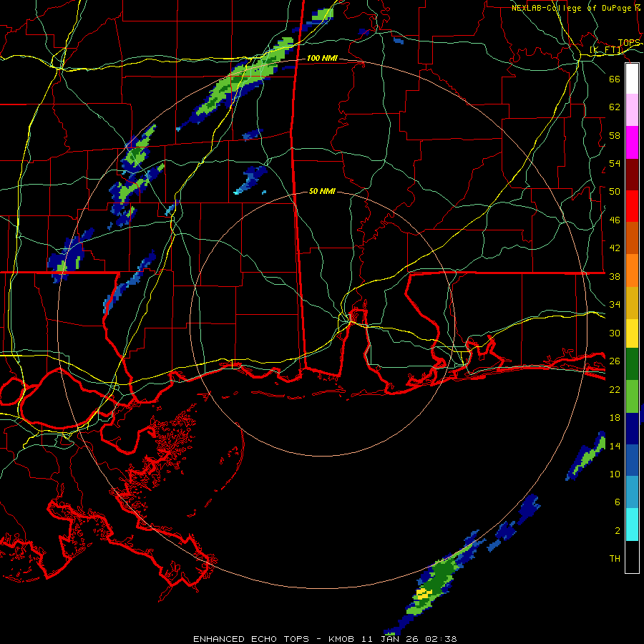Click the "KMOB" station identifier in footer
644x644 pixels.
[341, 639]
